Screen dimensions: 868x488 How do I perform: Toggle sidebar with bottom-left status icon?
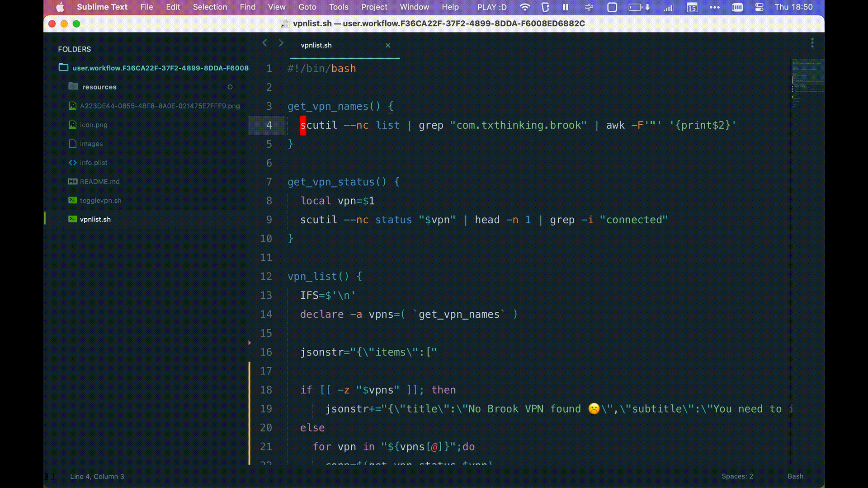click(x=50, y=476)
